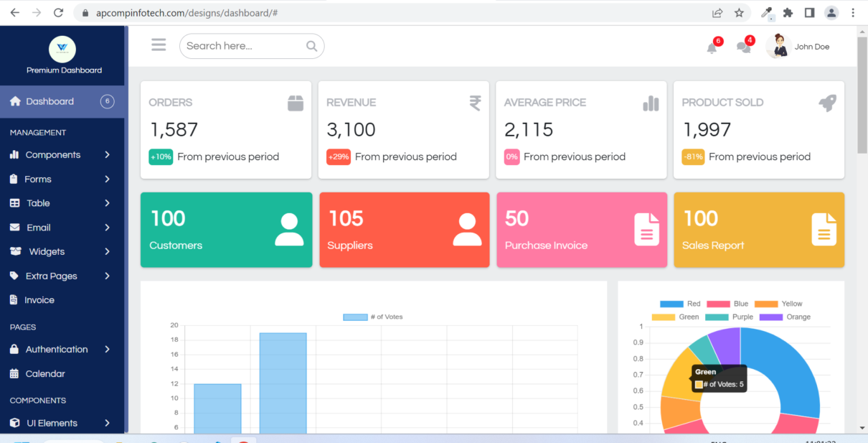The height and width of the screenshot is (443, 868).
Task: Click the search magnifier icon
Action: click(311, 46)
